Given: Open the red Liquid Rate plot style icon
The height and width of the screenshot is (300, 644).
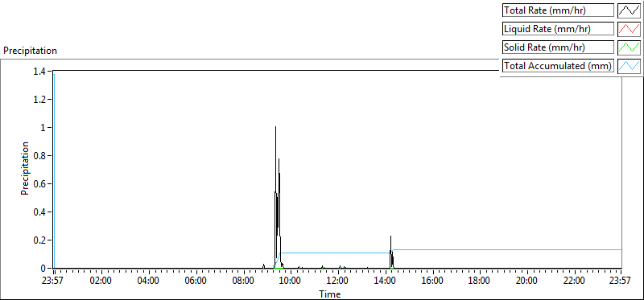Looking at the screenshot, I should coord(629,29).
